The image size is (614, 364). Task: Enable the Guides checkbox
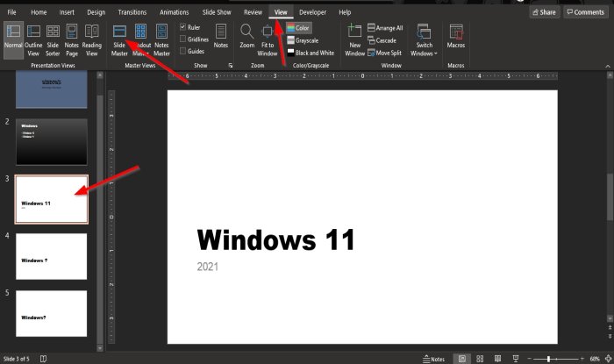coord(182,51)
